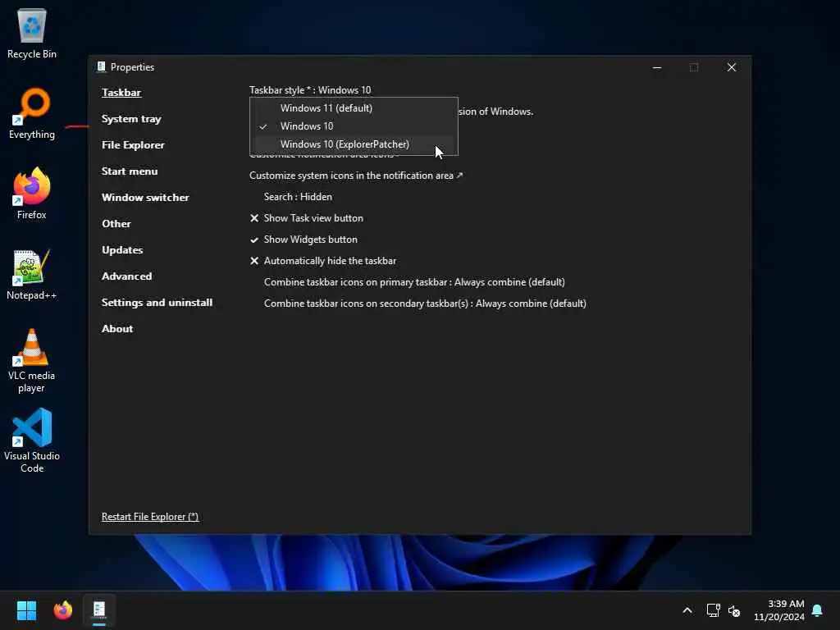Click the Properties window title icon
Image resolution: width=840 pixels, height=630 pixels.
click(x=101, y=67)
